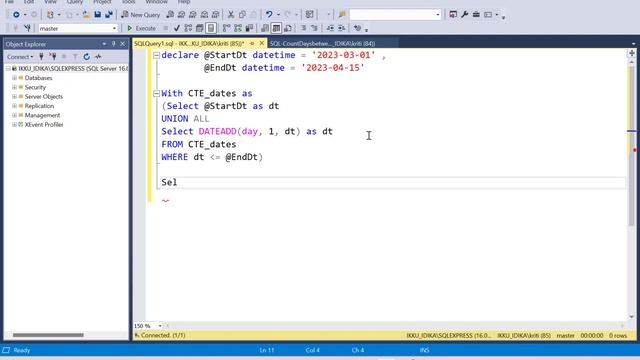Click the Open File folder icon

86,15
